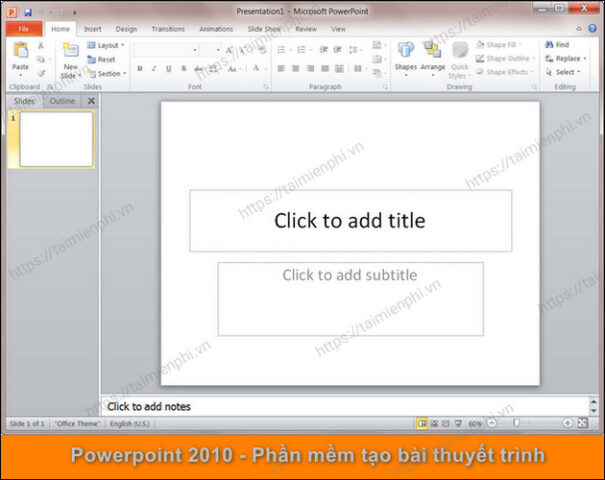The height and width of the screenshot is (480, 605).
Task: Click the Paste clipboard icon
Action: coord(20,50)
